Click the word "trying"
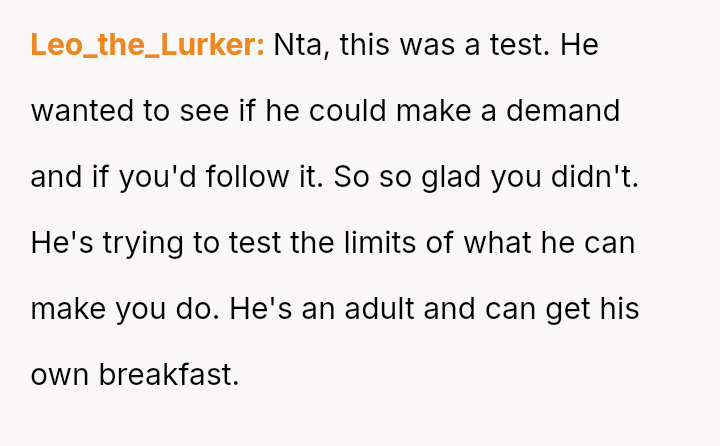The width and height of the screenshot is (720, 446). (143, 244)
